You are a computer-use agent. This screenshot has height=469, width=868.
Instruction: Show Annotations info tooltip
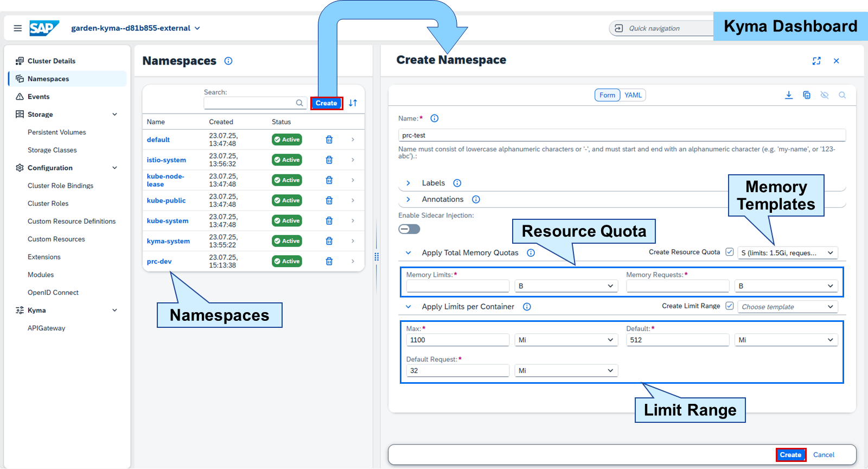coord(476,199)
